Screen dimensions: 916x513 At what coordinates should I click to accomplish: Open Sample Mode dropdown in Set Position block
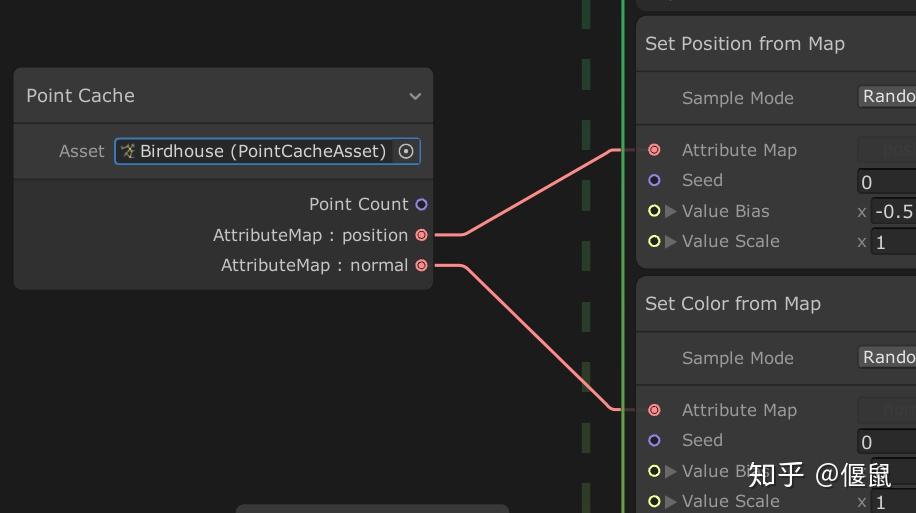[888, 97]
